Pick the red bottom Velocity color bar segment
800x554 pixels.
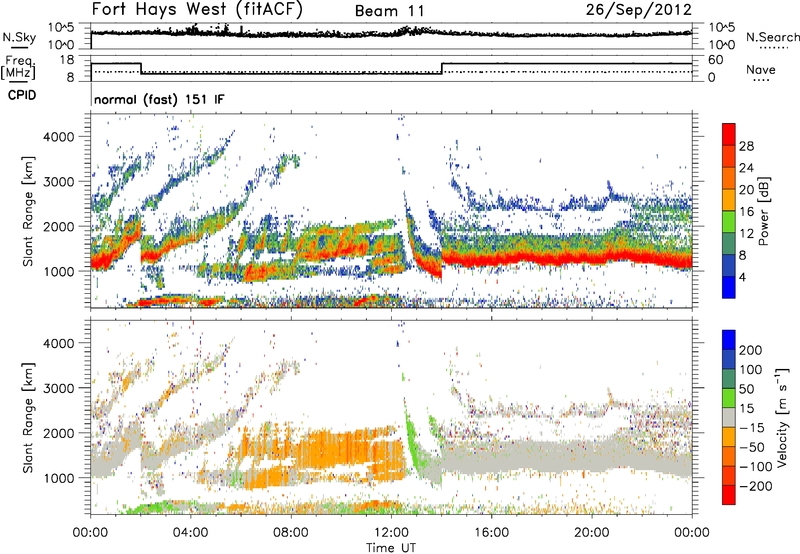pyautogui.click(x=729, y=495)
